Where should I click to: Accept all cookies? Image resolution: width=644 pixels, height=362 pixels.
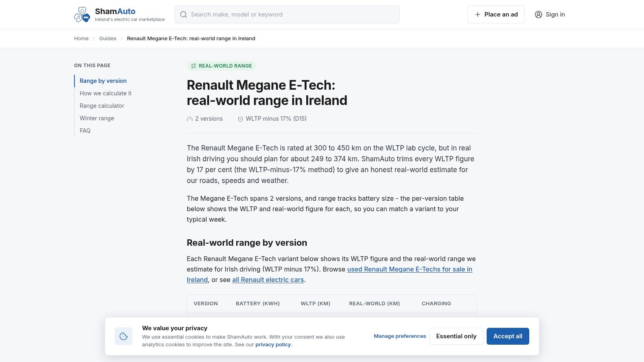(x=508, y=336)
